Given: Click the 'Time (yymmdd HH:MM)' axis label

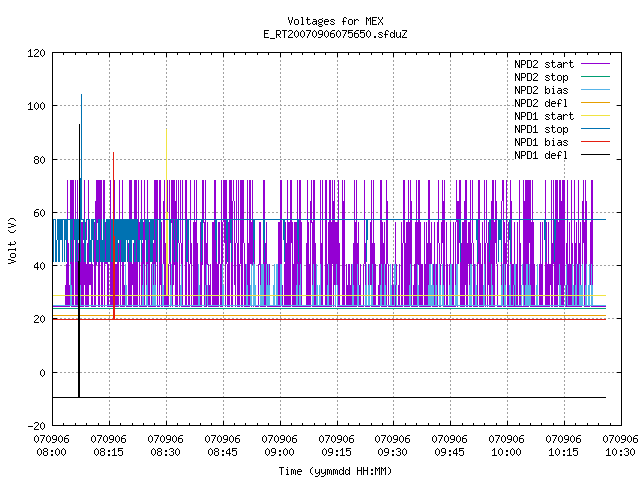Looking at the screenshot, I should click(x=335, y=471).
